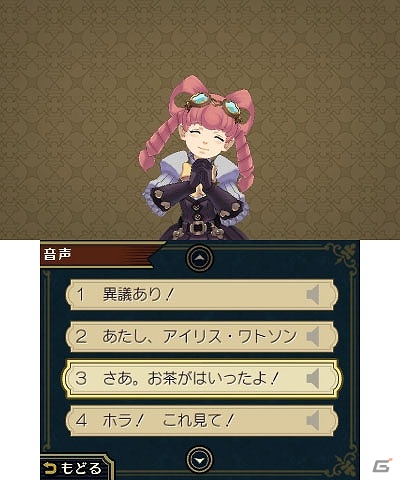Image resolution: width=400 pixels, height=480 pixels.
Task: Click the 音声 header label
Action: pyautogui.click(x=57, y=254)
